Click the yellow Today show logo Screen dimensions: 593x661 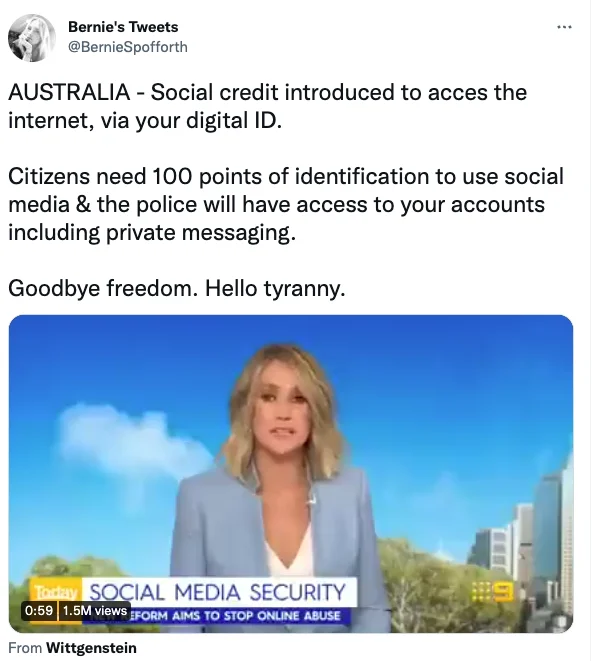[56, 592]
